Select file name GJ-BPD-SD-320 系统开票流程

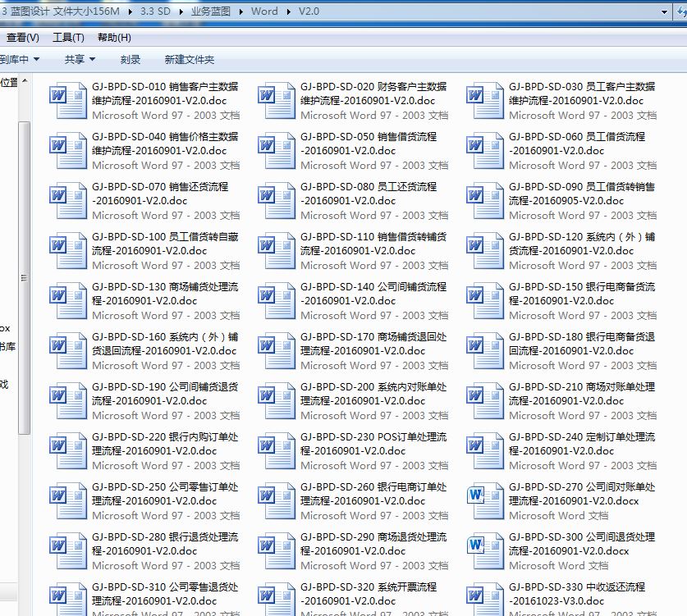(x=369, y=594)
